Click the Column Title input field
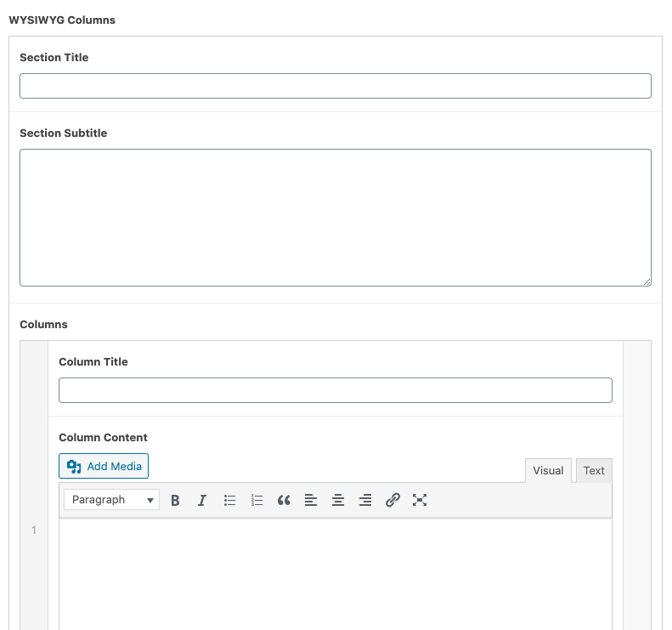The image size is (672, 630). click(335, 390)
